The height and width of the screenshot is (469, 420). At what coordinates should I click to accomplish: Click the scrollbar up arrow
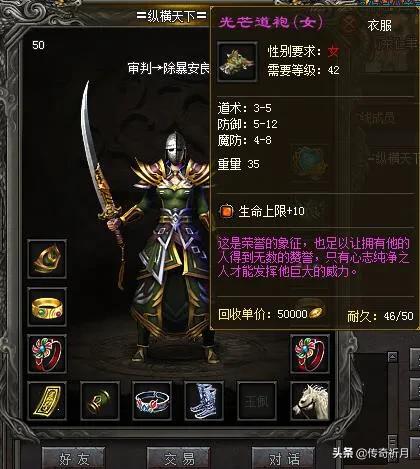tap(393, 357)
